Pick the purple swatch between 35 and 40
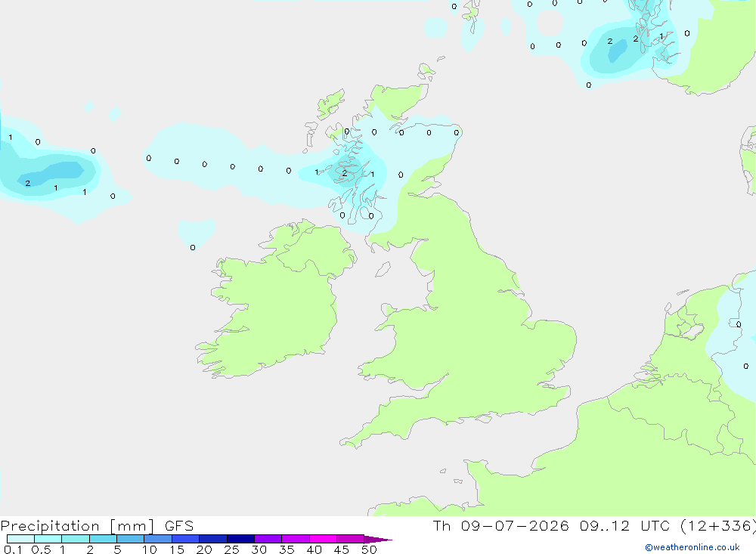The image size is (756, 554). 296,539
